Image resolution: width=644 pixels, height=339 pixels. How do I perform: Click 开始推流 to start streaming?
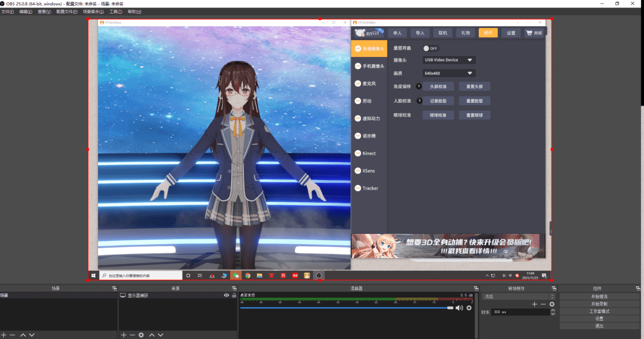[x=599, y=296]
